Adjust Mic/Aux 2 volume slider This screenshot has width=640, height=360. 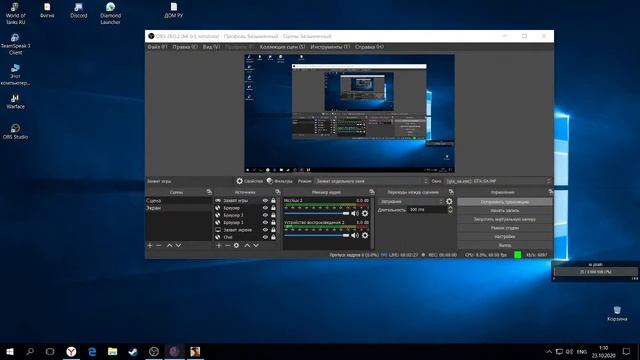click(317, 213)
